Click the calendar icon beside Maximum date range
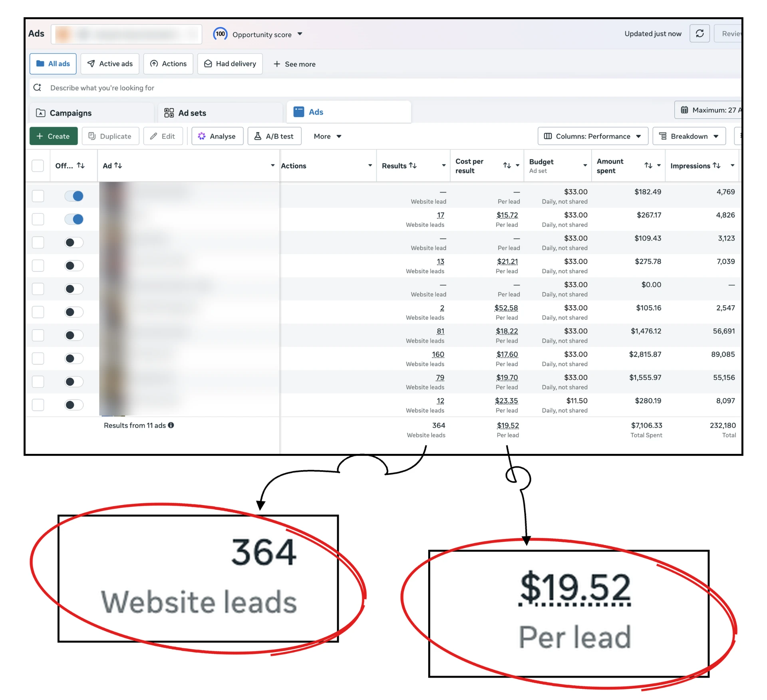This screenshot has width=767, height=700. click(x=684, y=110)
